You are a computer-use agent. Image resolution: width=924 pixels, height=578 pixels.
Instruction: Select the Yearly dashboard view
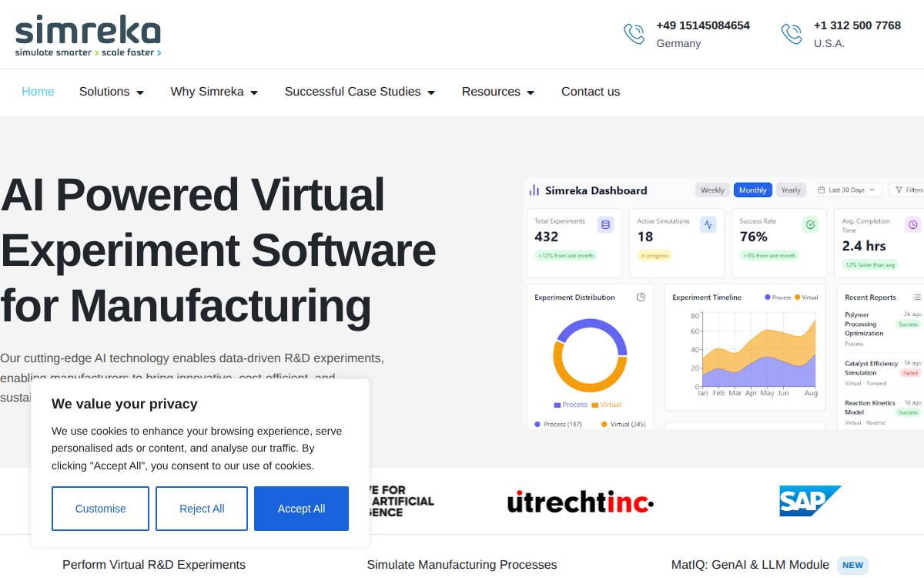point(791,190)
